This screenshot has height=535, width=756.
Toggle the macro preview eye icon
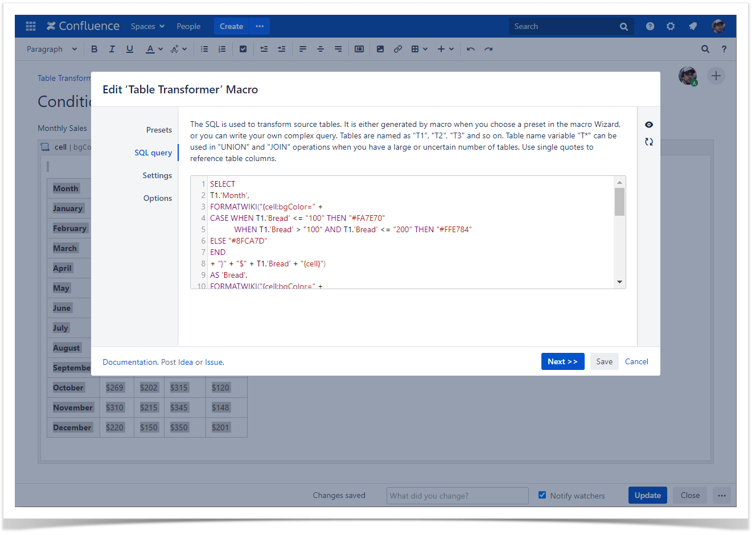[x=649, y=124]
